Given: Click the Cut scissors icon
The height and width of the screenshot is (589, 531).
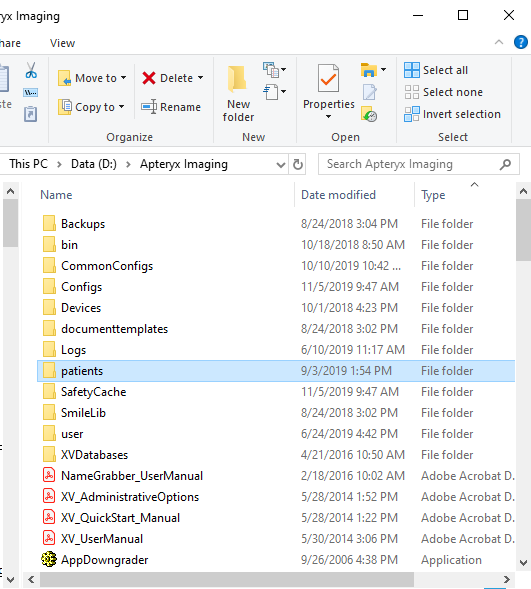Looking at the screenshot, I should (x=31, y=70).
